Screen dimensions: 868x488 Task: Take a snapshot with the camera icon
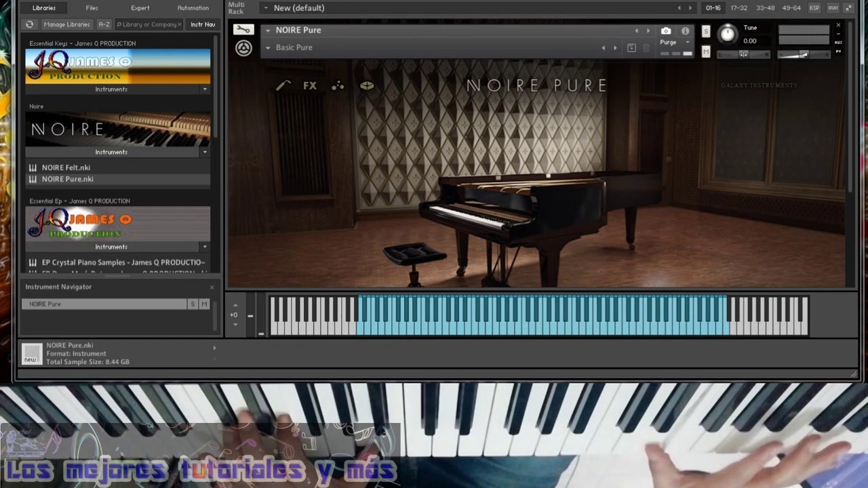(x=666, y=30)
